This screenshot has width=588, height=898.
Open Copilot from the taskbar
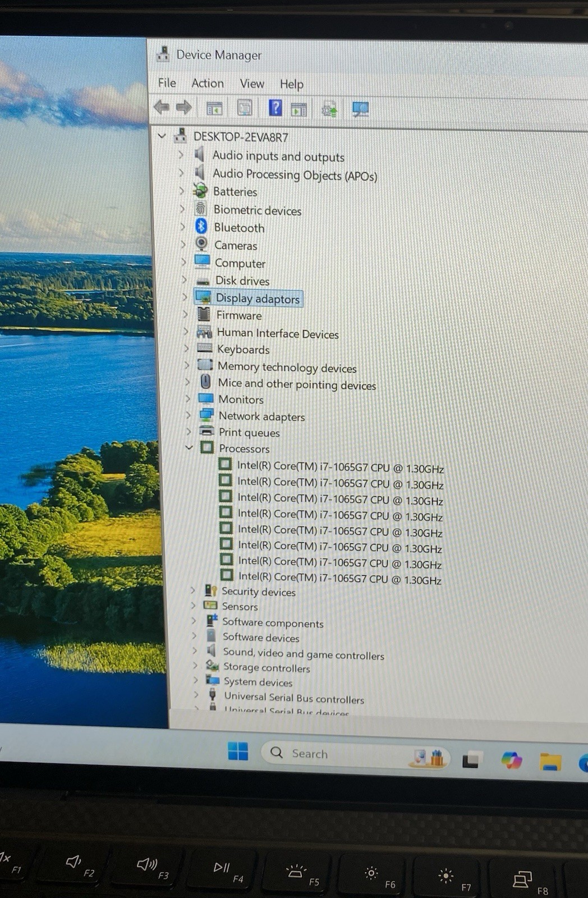coord(511,760)
